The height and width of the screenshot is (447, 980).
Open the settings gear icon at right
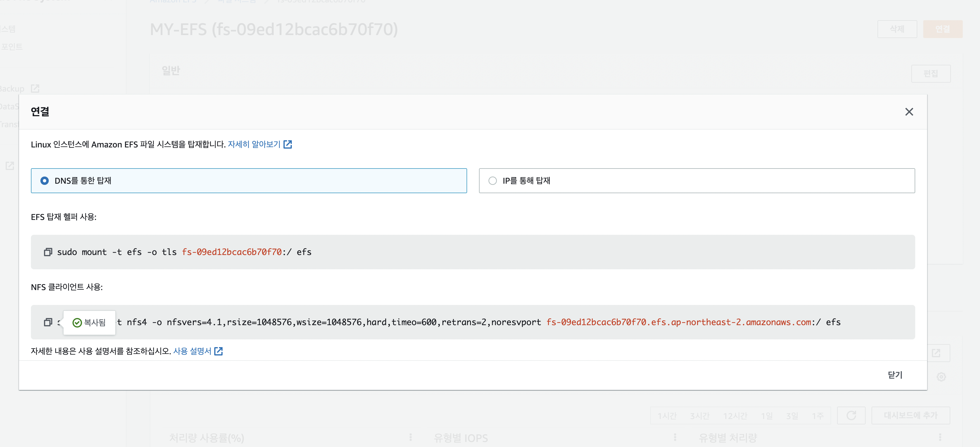941,377
